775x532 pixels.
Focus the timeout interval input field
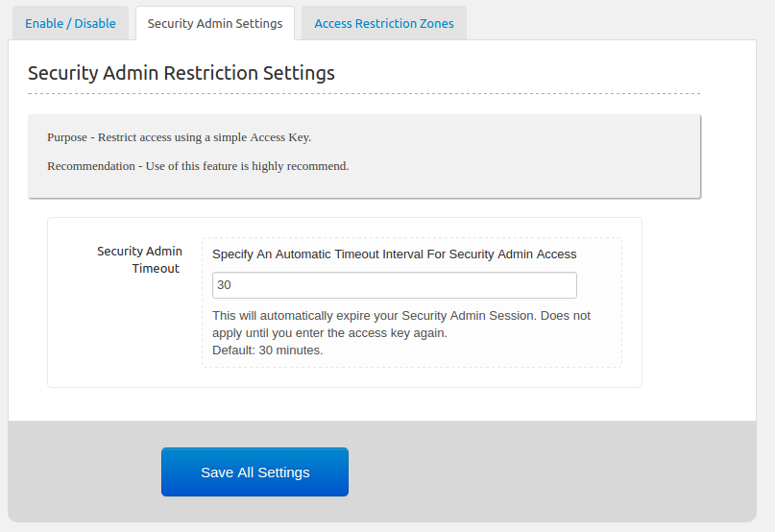[394, 285]
